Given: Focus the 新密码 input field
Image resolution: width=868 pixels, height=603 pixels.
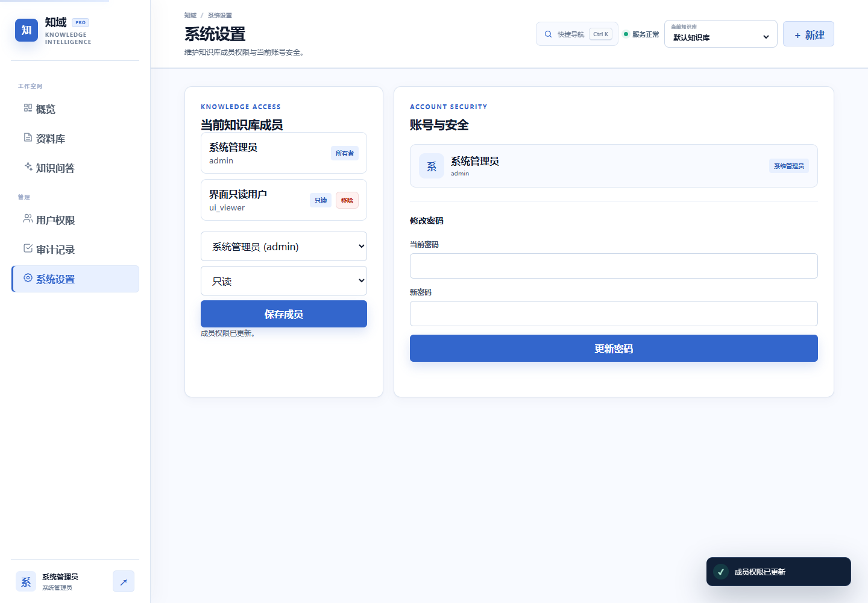Looking at the screenshot, I should click(x=614, y=314).
